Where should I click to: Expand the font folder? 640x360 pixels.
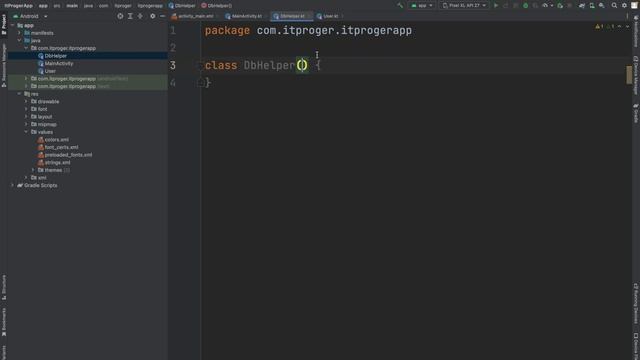point(26,109)
